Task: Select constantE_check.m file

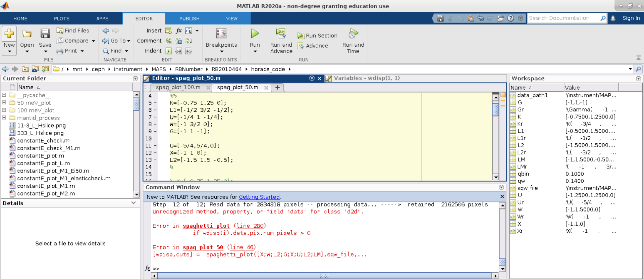Action: [43, 140]
